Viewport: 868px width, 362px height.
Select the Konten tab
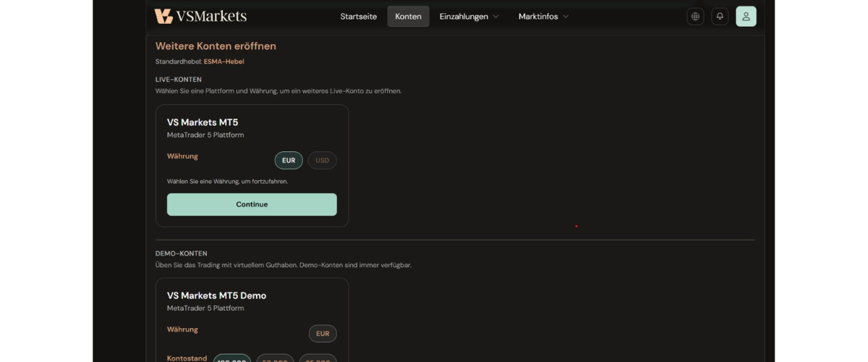408,17
